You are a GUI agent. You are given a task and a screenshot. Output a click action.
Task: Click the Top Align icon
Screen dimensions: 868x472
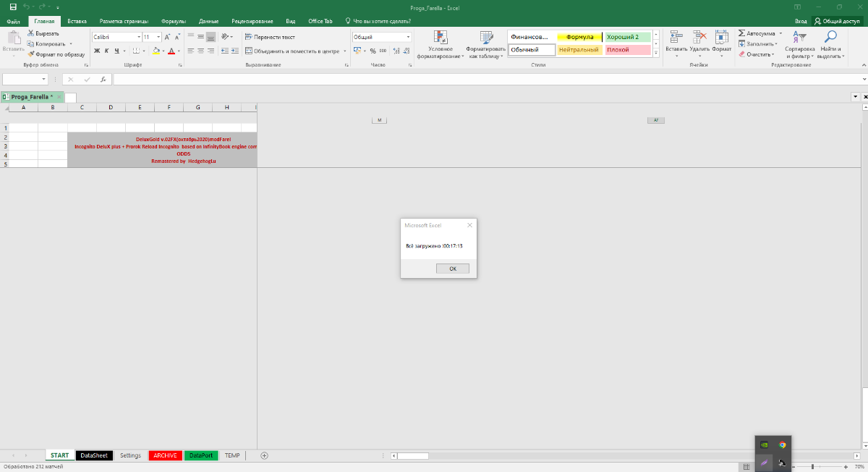(x=191, y=36)
